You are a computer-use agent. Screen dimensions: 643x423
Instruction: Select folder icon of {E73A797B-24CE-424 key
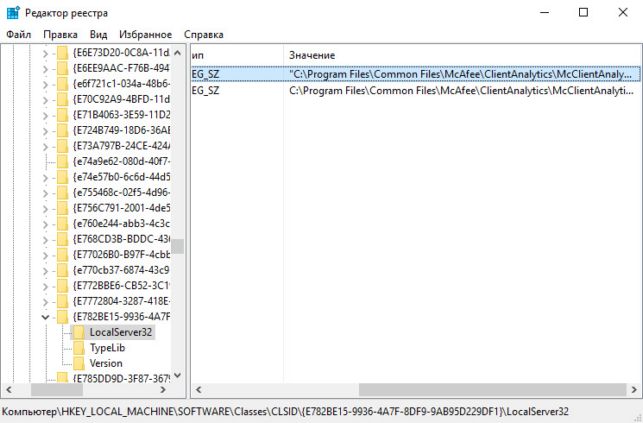tap(62, 146)
